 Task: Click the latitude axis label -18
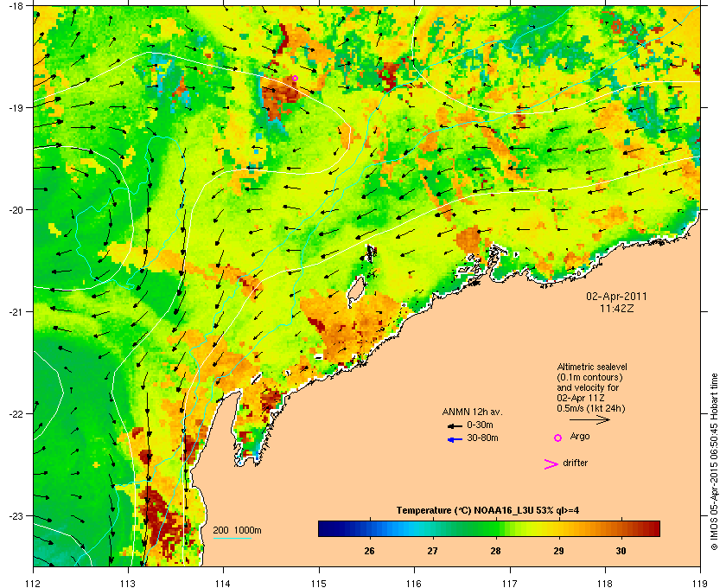[x=16, y=5]
